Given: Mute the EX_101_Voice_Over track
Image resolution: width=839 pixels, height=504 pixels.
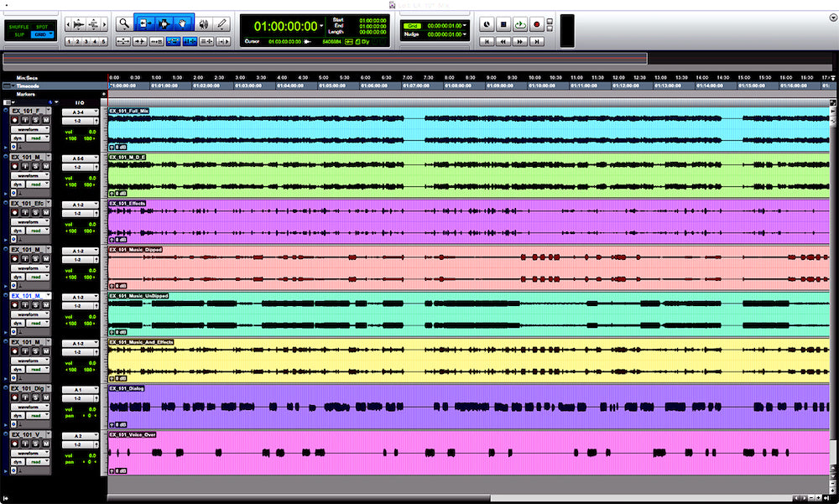Looking at the screenshot, I should pyautogui.click(x=45, y=444).
